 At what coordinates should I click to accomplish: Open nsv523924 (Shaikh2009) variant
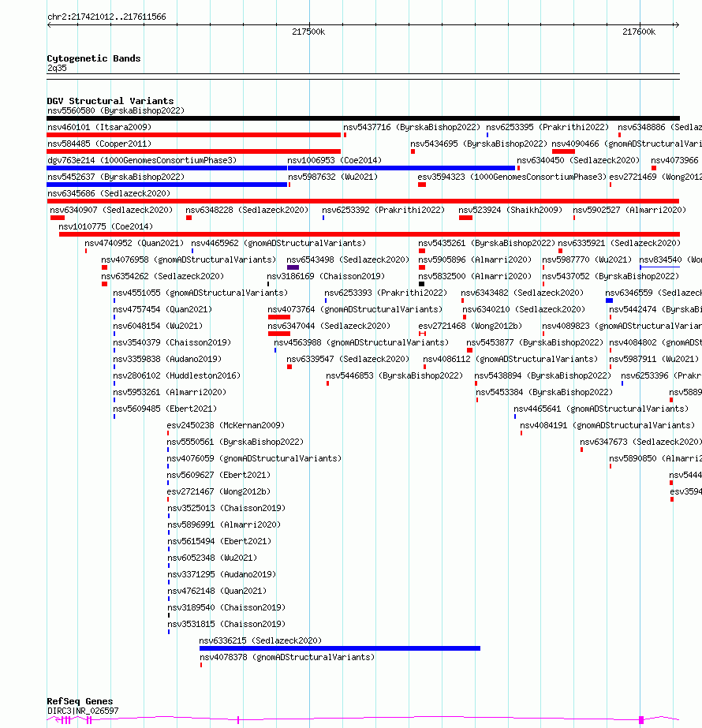point(510,210)
